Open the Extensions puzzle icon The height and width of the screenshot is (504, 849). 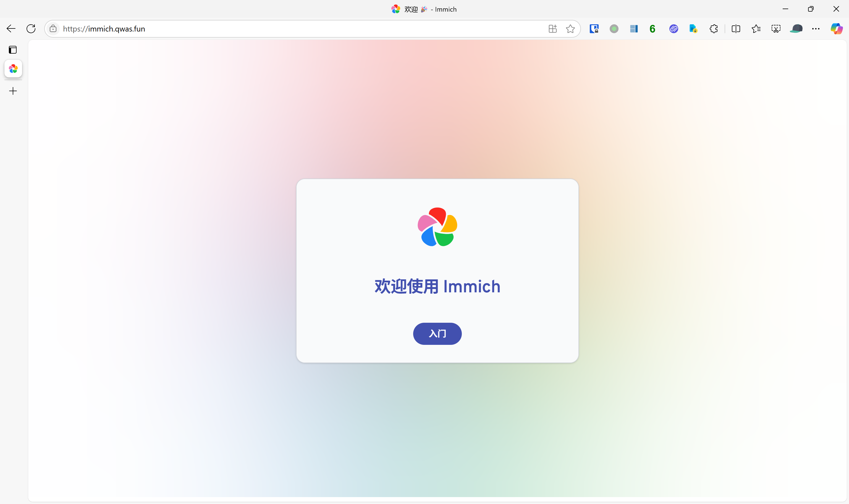714,28
